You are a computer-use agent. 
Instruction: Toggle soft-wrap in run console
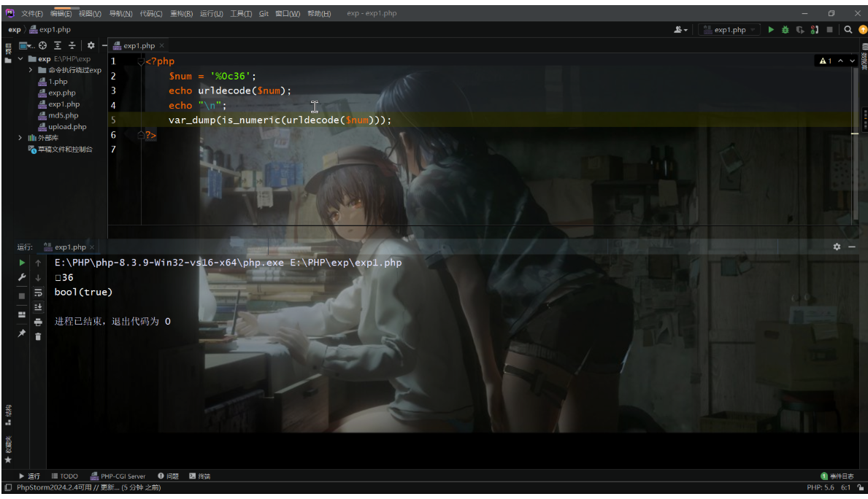[x=38, y=293]
